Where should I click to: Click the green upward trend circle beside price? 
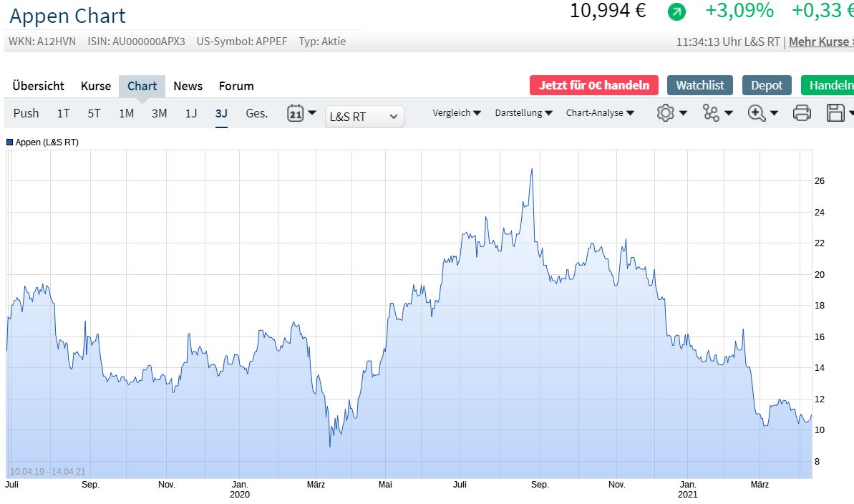tap(676, 12)
